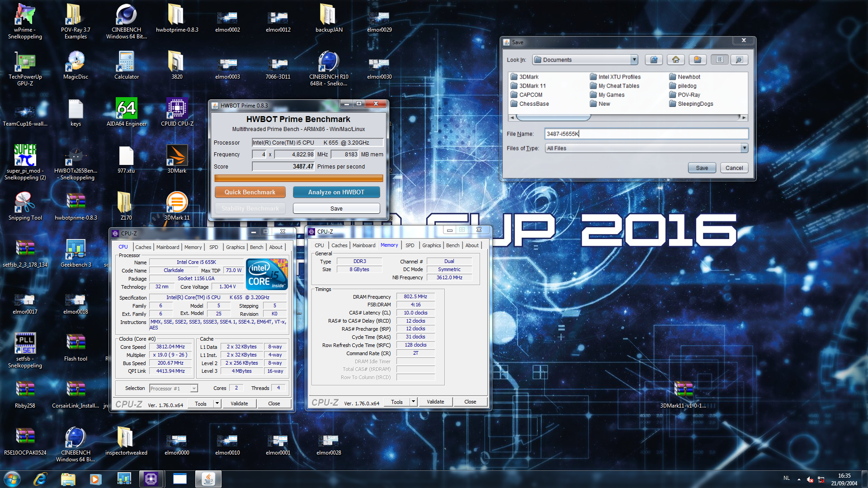This screenshot has height=488, width=868.
Task: Switch to List view in Save dialog
Action: click(x=720, y=60)
